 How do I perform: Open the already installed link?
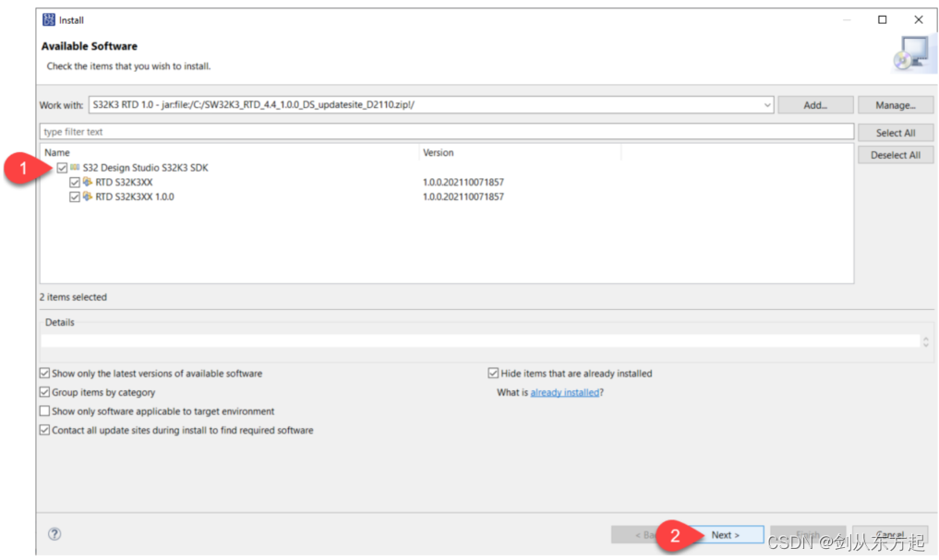(565, 392)
